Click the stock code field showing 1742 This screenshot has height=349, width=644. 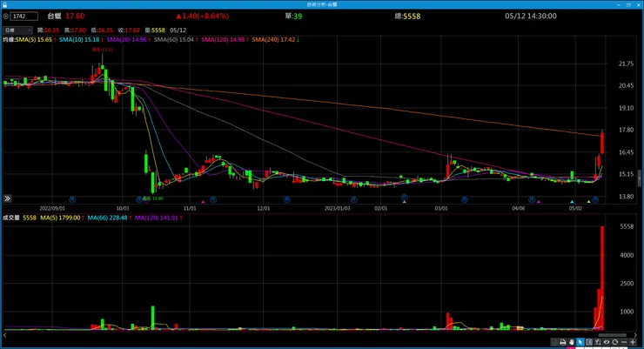24,17
